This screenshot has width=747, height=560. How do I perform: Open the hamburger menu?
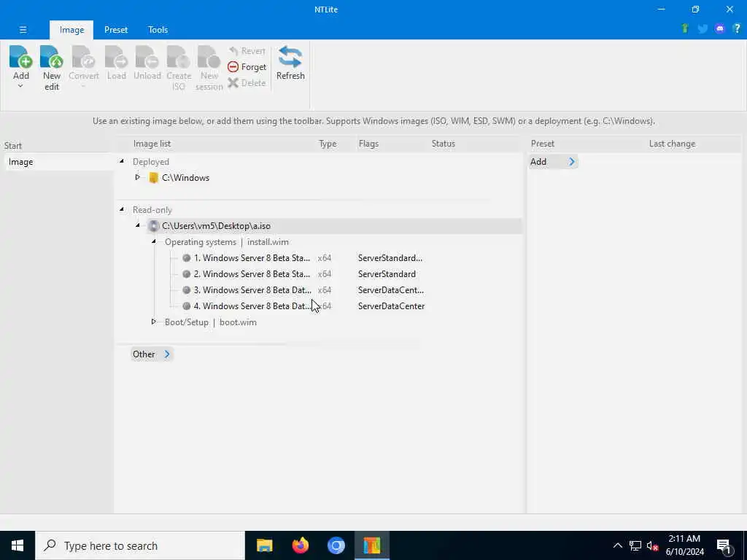click(x=23, y=29)
